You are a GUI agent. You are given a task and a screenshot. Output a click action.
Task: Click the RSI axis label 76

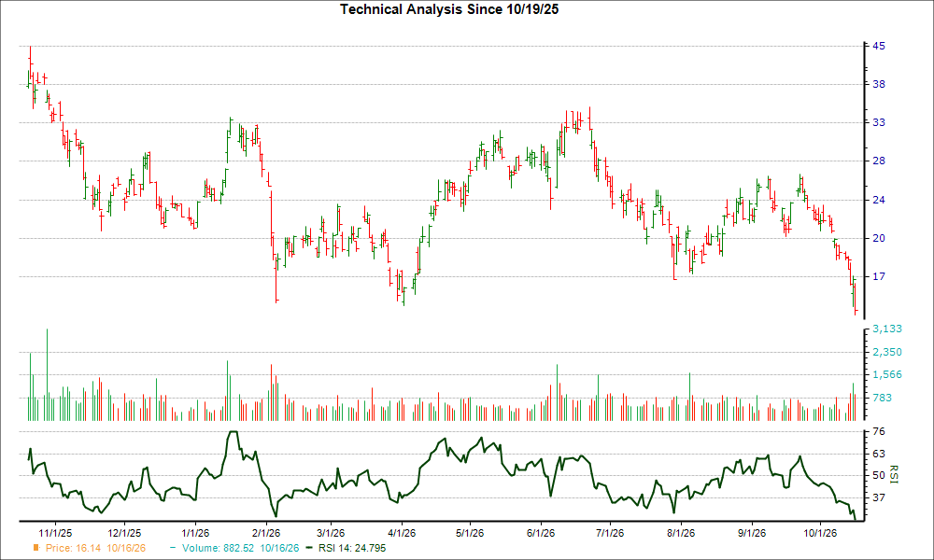click(879, 431)
